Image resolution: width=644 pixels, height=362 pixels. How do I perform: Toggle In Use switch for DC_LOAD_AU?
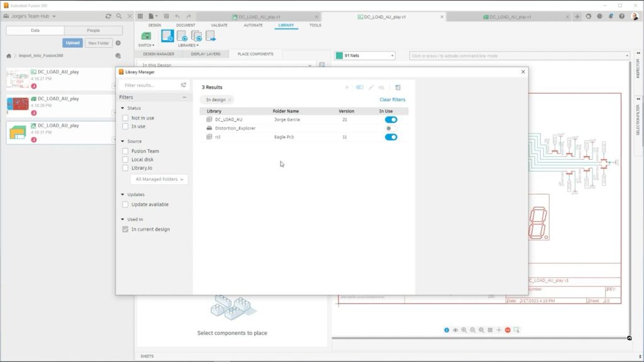[391, 119]
